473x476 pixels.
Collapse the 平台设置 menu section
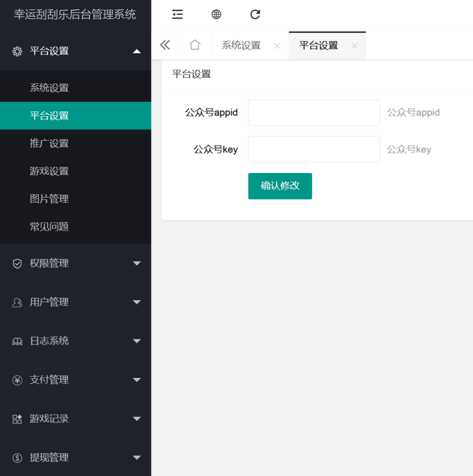[x=137, y=51]
